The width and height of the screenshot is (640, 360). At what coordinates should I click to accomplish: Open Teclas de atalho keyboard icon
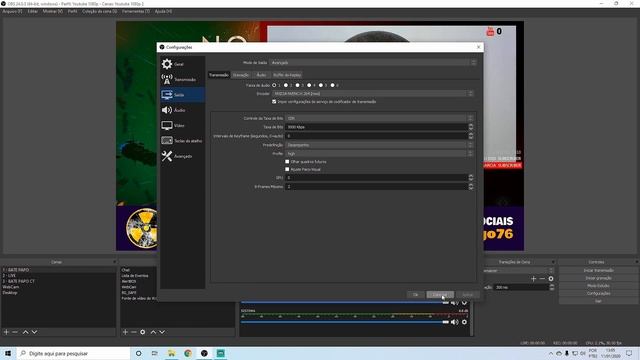pos(167,141)
